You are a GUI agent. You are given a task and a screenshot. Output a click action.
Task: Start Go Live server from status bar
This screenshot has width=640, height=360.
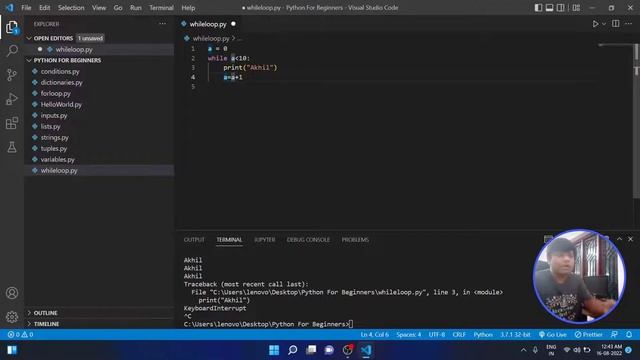(x=553, y=335)
